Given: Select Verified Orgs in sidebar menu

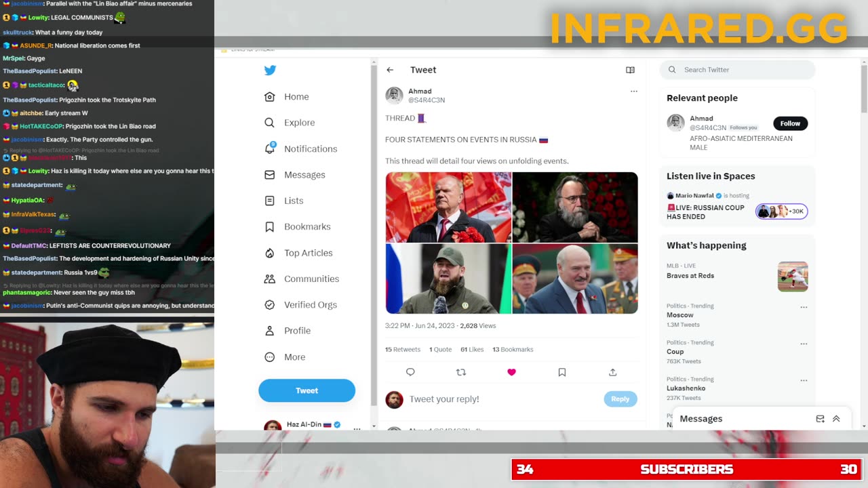Looking at the screenshot, I should (311, 305).
